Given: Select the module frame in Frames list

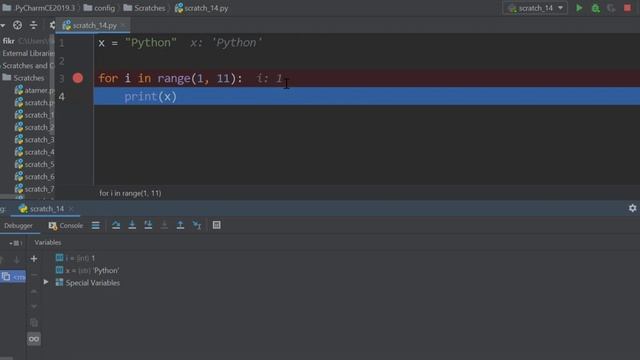Looking at the screenshot, I should [x=13, y=277].
